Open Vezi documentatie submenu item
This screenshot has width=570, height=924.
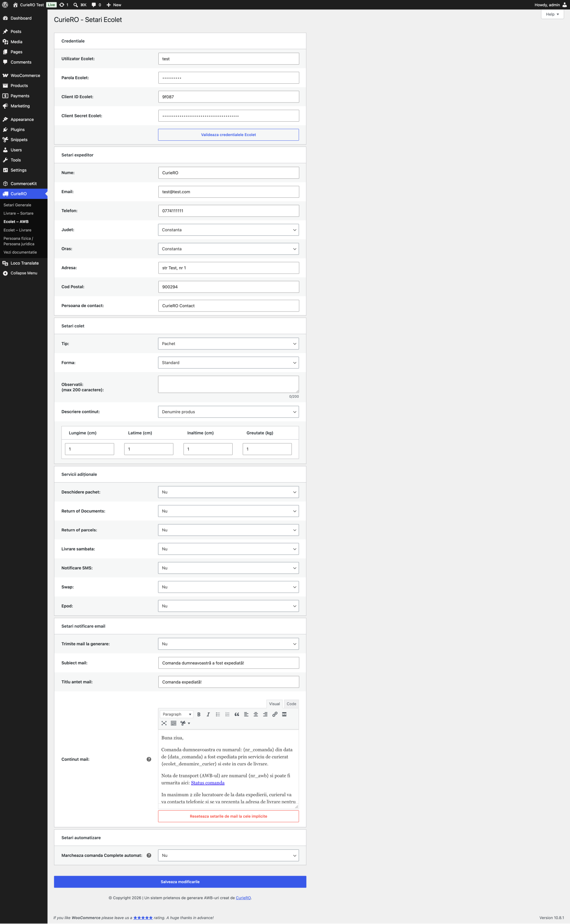(x=20, y=252)
